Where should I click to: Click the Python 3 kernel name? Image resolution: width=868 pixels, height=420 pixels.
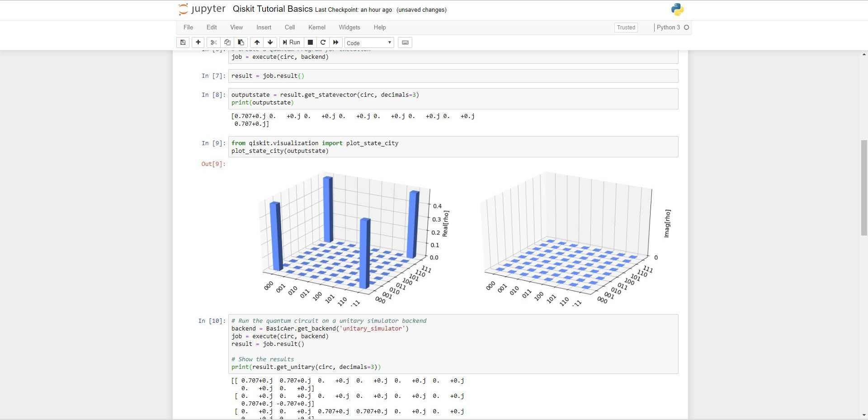tap(668, 28)
